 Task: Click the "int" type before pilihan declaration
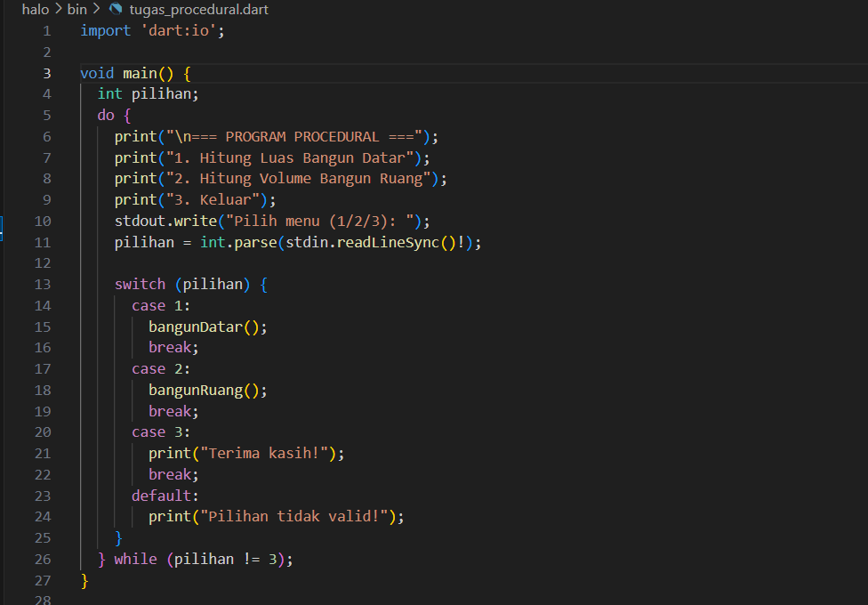110,93
